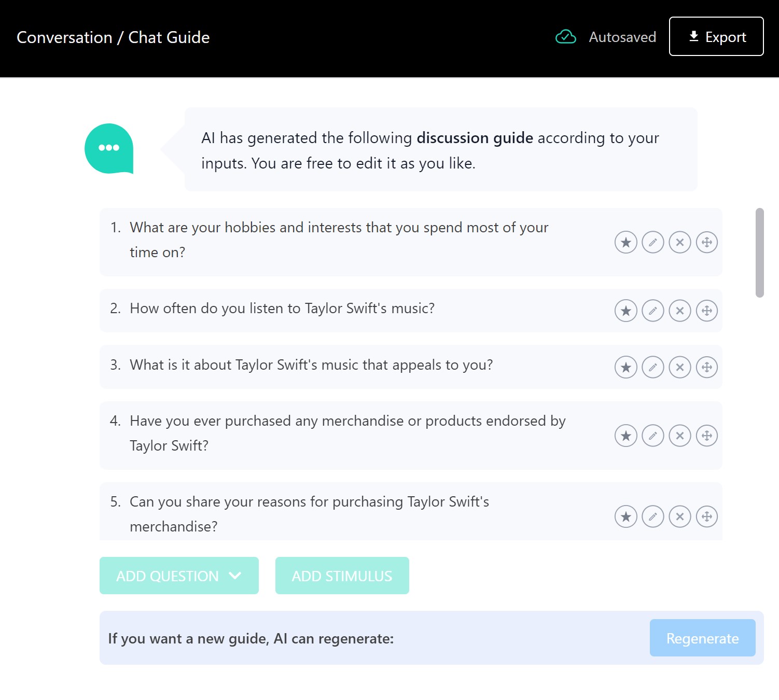This screenshot has height=700, width=779.
Task: Edit question 3 with the pencil icon
Action: [653, 367]
